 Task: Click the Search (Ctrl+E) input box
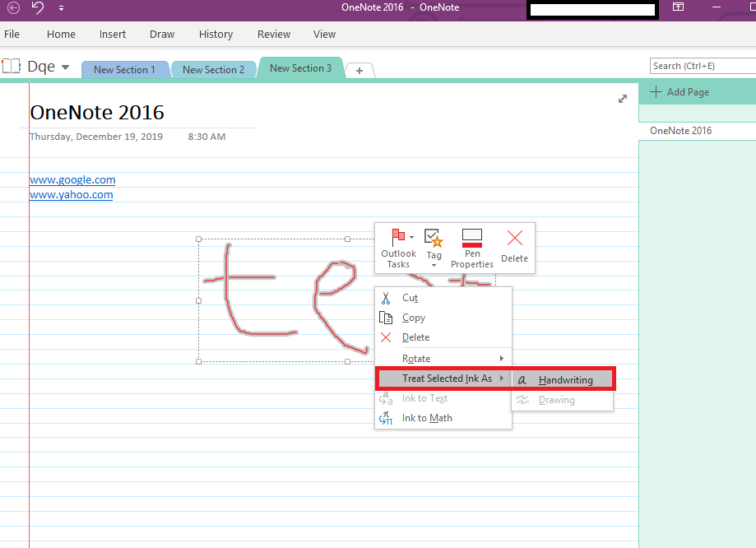(x=703, y=66)
